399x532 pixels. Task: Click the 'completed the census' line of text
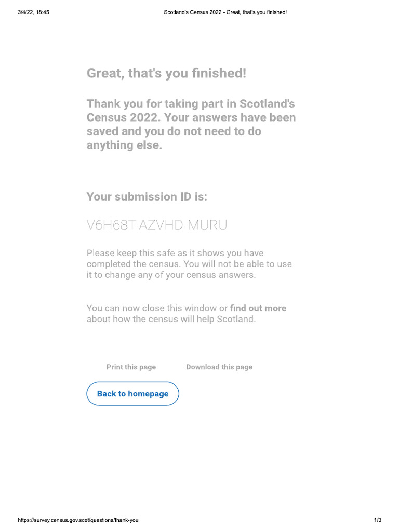189,264
